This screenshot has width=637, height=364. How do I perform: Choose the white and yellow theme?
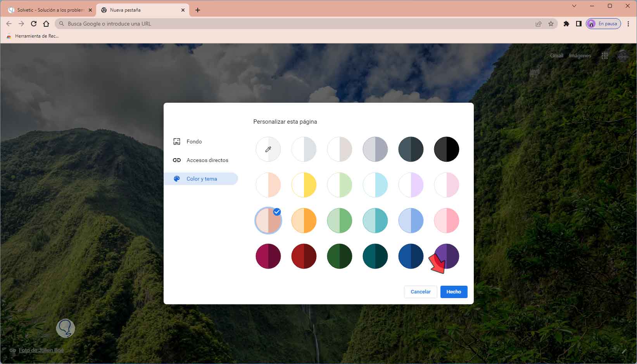(x=304, y=185)
